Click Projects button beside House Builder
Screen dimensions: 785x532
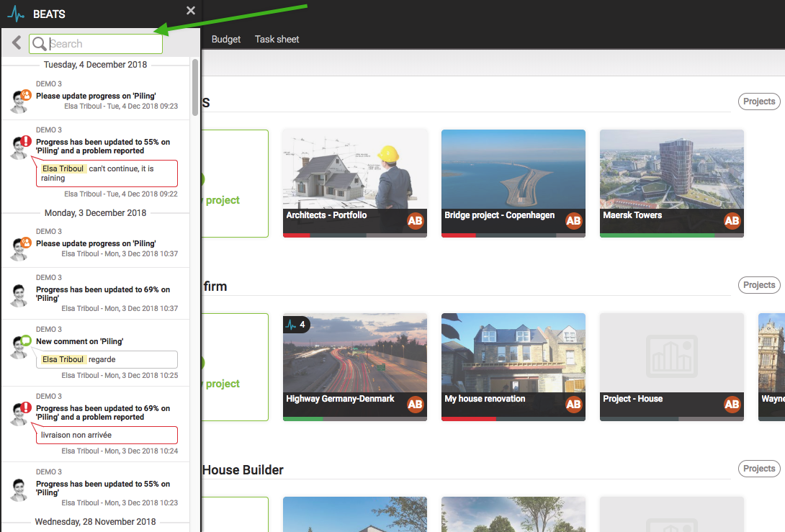click(759, 469)
